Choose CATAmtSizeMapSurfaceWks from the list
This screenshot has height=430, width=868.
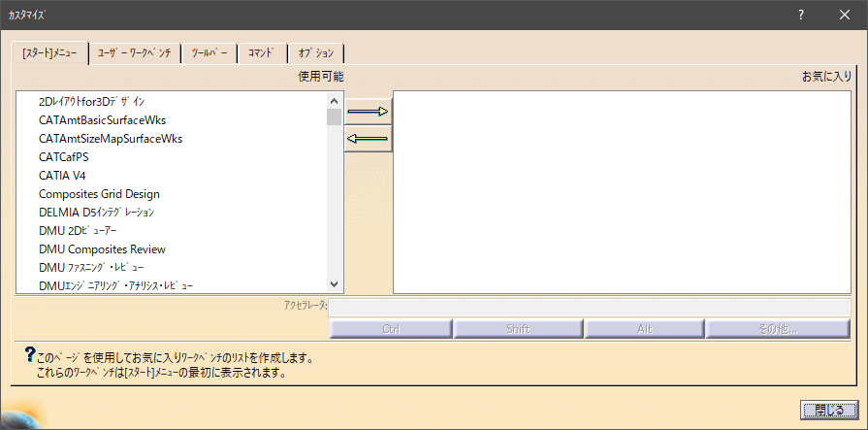click(x=111, y=138)
